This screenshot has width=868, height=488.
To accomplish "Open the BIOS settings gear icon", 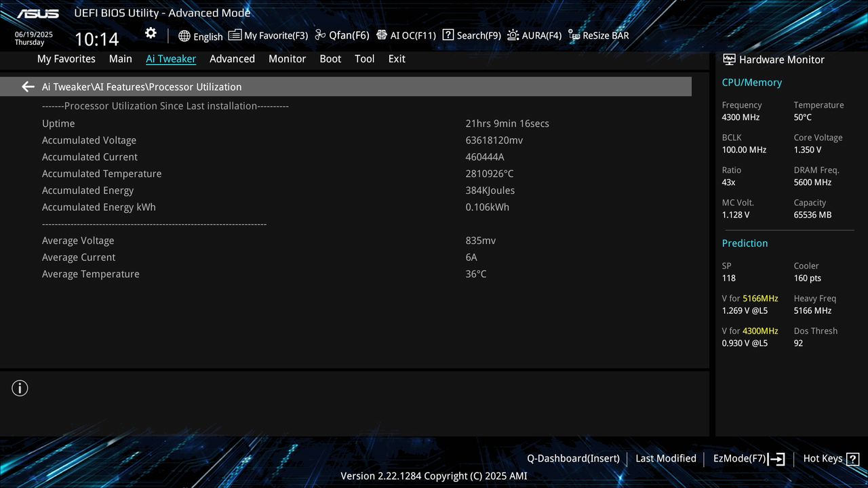I will 150,33.
